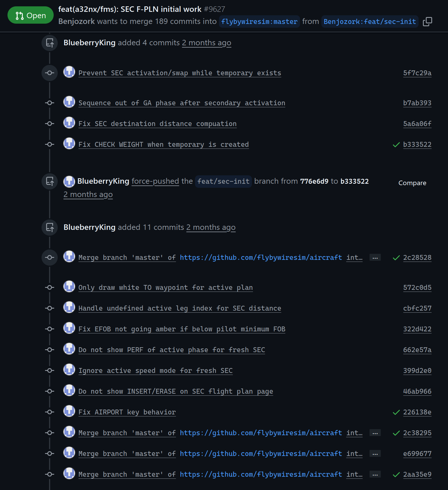
Task: Click status checkmark next to commit 2c28528
Action: [396, 258]
